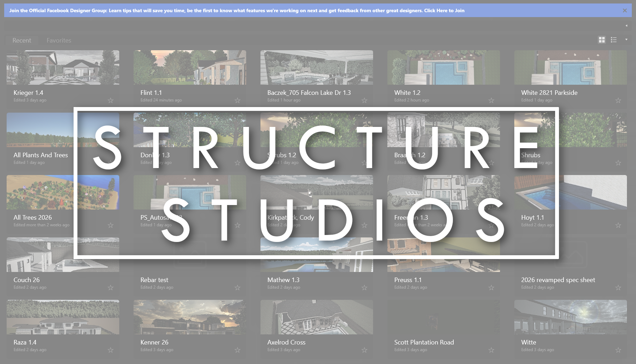
Task: Open Flint 1.1 project thumbnail
Action: point(190,67)
